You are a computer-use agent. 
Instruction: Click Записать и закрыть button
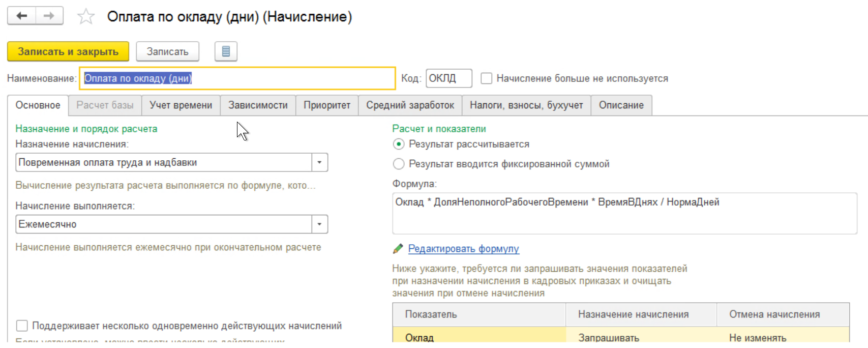(x=68, y=51)
